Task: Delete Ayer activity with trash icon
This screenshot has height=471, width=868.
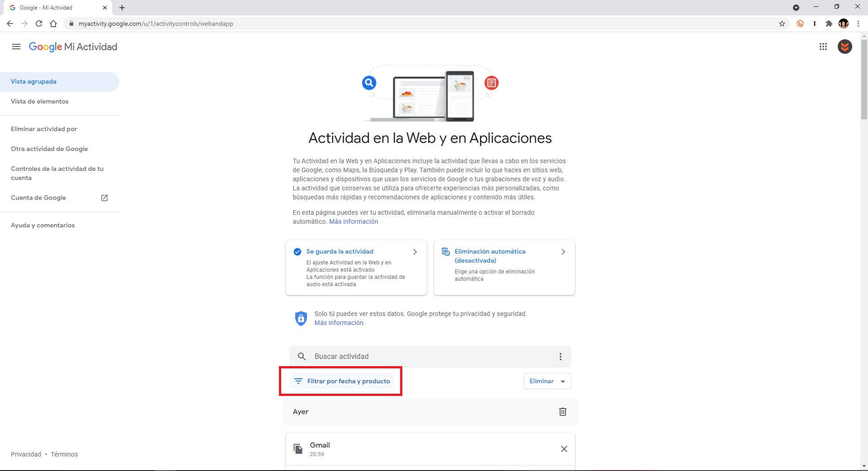Action: 563,412
